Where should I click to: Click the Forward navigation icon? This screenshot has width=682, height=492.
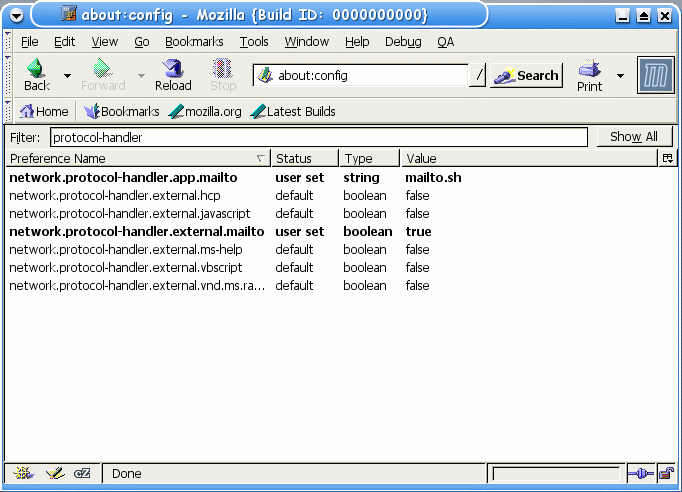pos(103,75)
